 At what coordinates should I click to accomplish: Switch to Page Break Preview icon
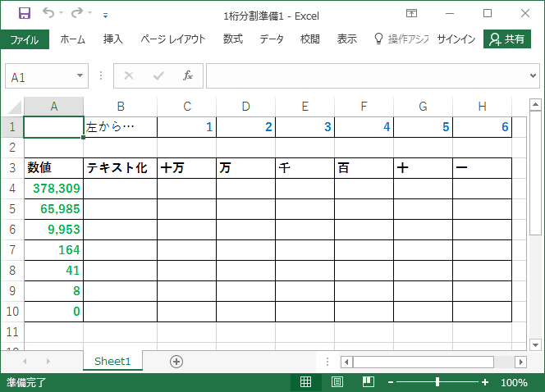(x=368, y=382)
